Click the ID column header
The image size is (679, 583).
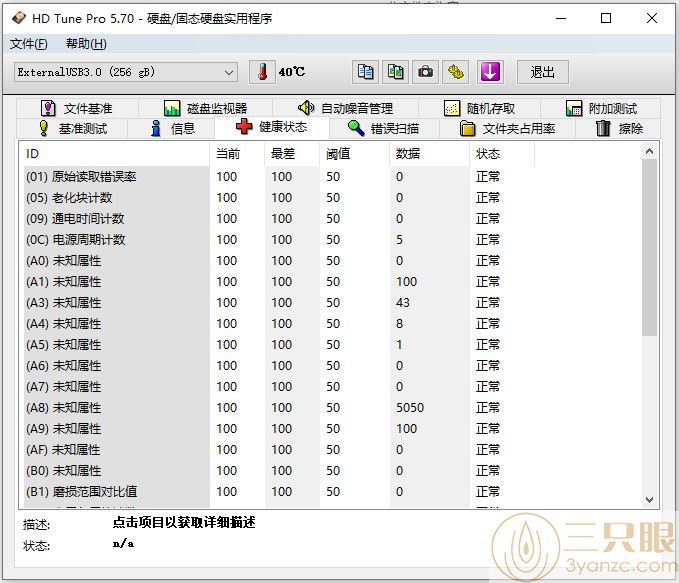tap(115, 154)
